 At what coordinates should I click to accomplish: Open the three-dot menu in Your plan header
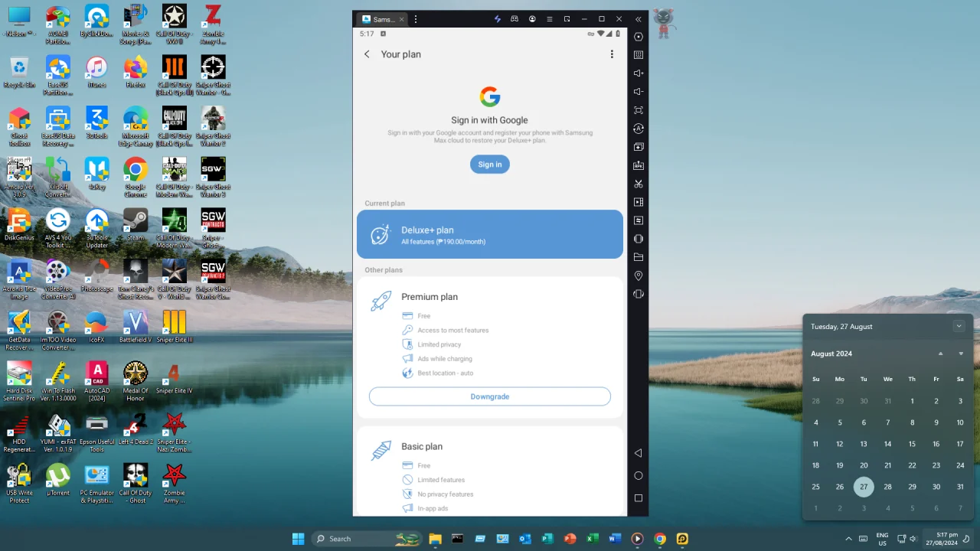[612, 54]
